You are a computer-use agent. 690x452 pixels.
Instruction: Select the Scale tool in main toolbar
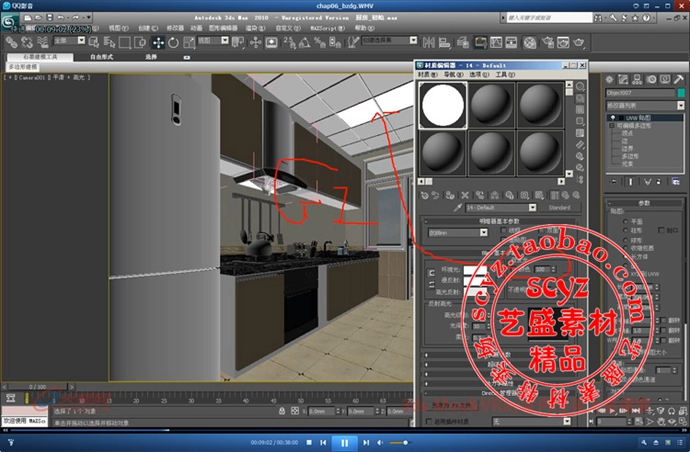coord(189,42)
